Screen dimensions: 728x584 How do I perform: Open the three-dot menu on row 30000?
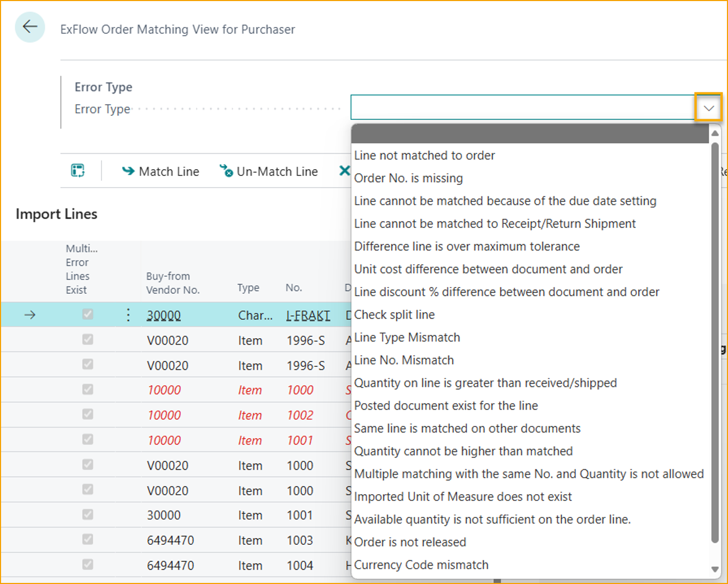(x=128, y=315)
